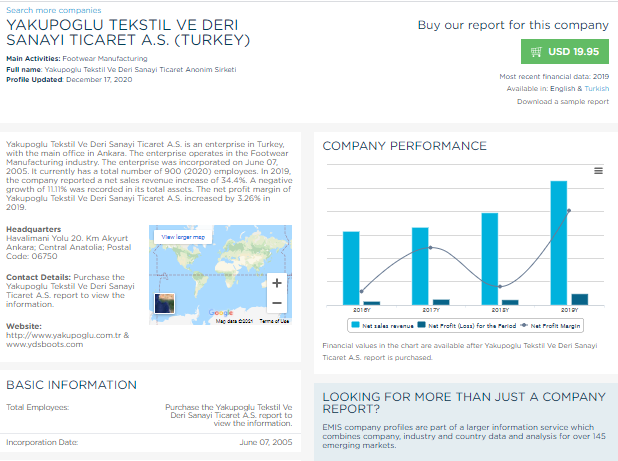This screenshot has height=461, width=618.
Task: Zoom in on the map
Action: click(x=277, y=282)
